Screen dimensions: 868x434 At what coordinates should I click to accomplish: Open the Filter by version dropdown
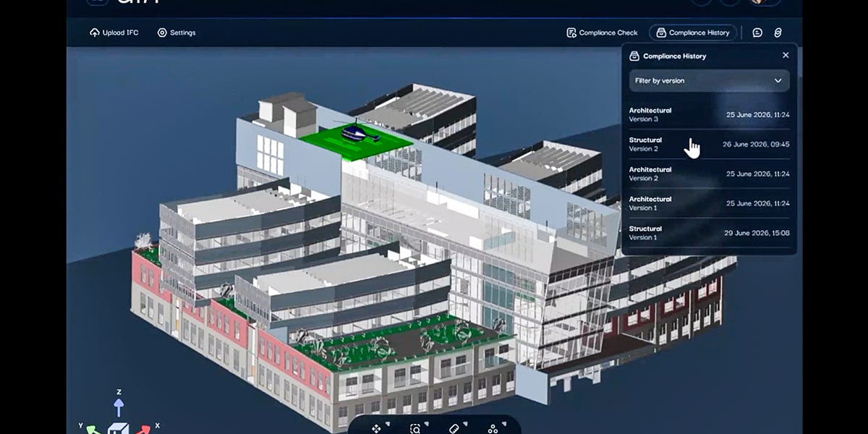tap(709, 80)
